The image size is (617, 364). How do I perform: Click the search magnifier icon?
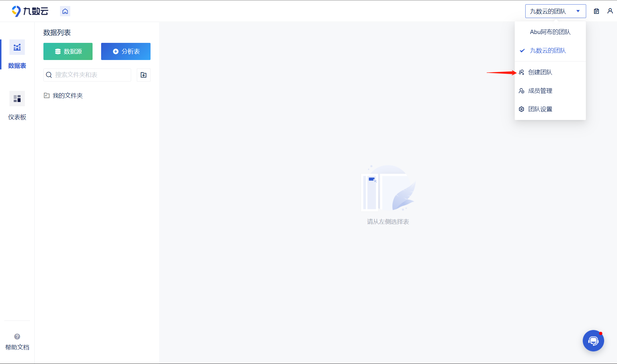tap(49, 75)
